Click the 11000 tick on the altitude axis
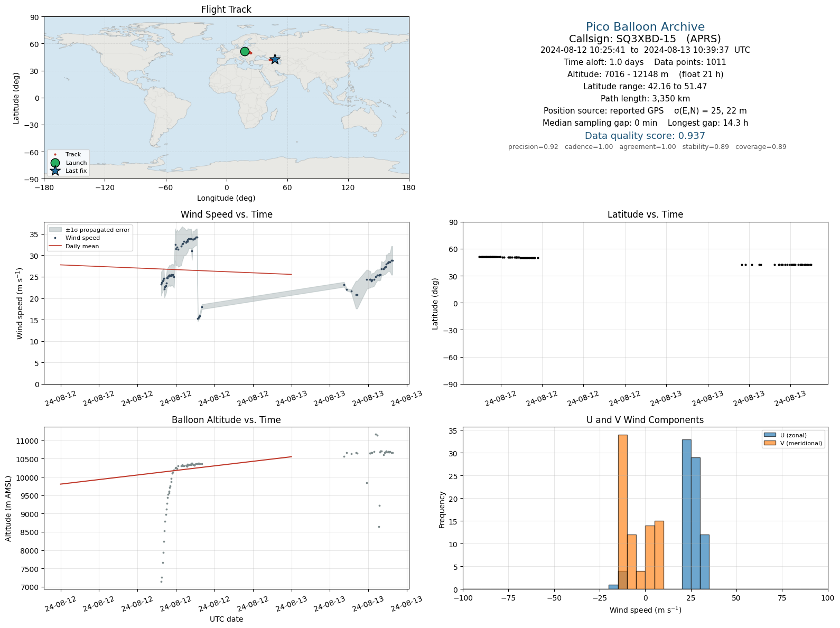The width and height of the screenshot is (840, 628). point(29,441)
